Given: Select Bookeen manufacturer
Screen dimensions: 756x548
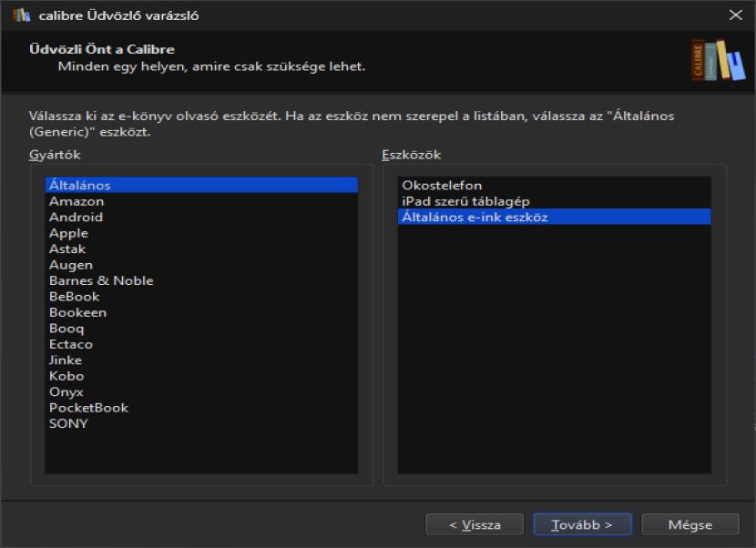Looking at the screenshot, I should 201,312.
